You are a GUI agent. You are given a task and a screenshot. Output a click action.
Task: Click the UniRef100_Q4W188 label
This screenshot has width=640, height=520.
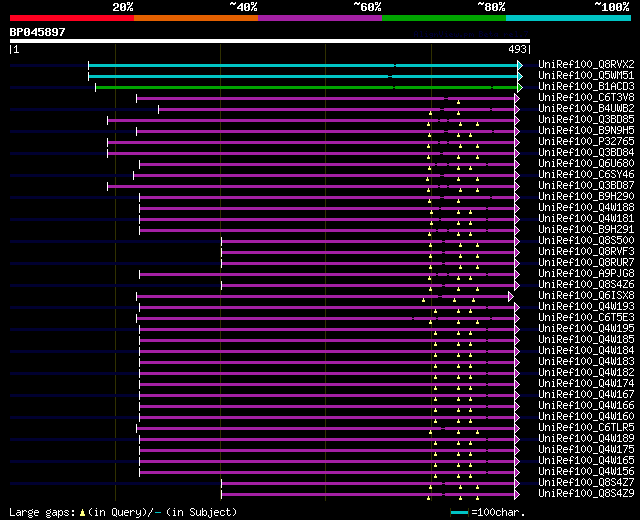pyautogui.click(x=586, y=208)
